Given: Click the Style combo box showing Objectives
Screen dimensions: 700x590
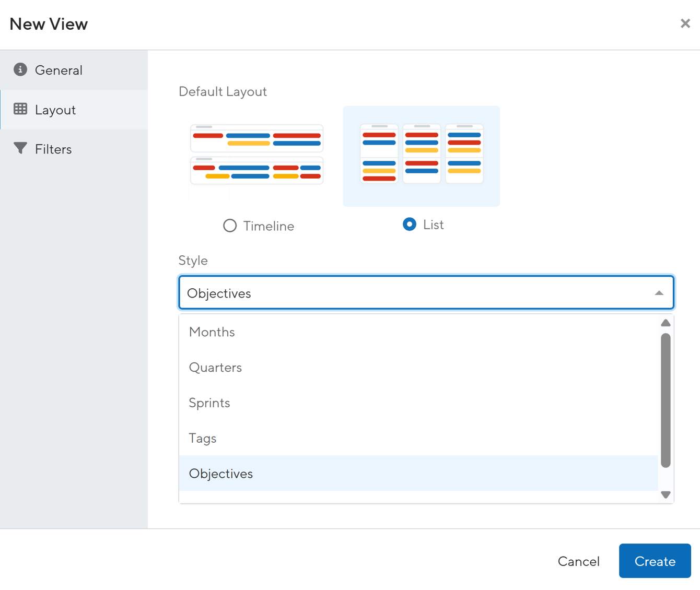Looking at the screenshot, I should 426,293.
